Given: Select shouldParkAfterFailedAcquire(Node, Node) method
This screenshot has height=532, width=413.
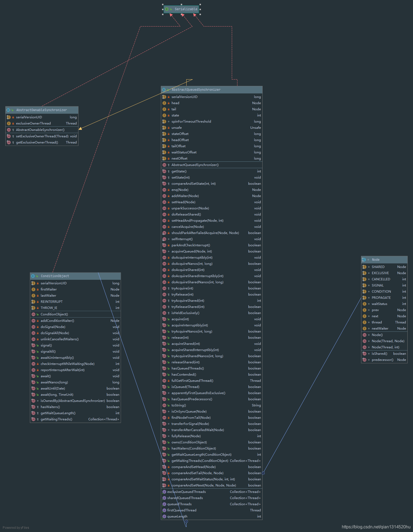Looking at the screenshot, I should [x=211, y=233].
